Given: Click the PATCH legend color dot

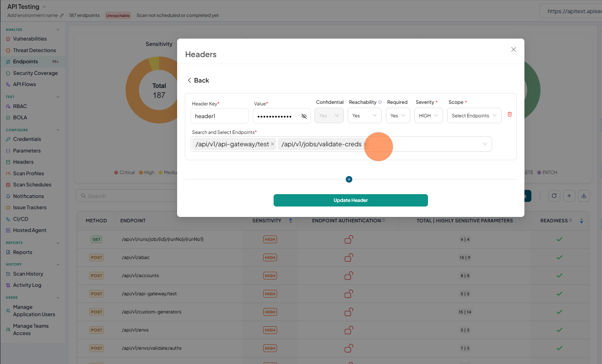Looking at the screenshot, I should (x=539, y=173).
